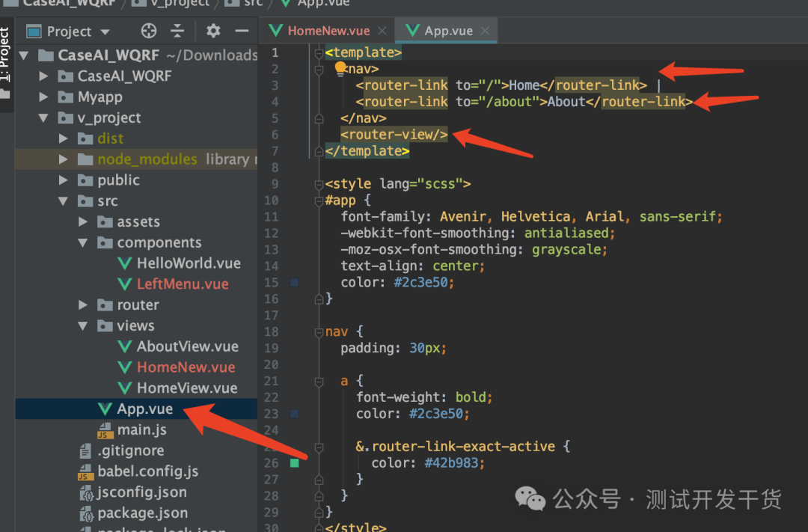Collapse the v_project folder
The width and height of the screenshot is (808, 532).
[44, 117]
